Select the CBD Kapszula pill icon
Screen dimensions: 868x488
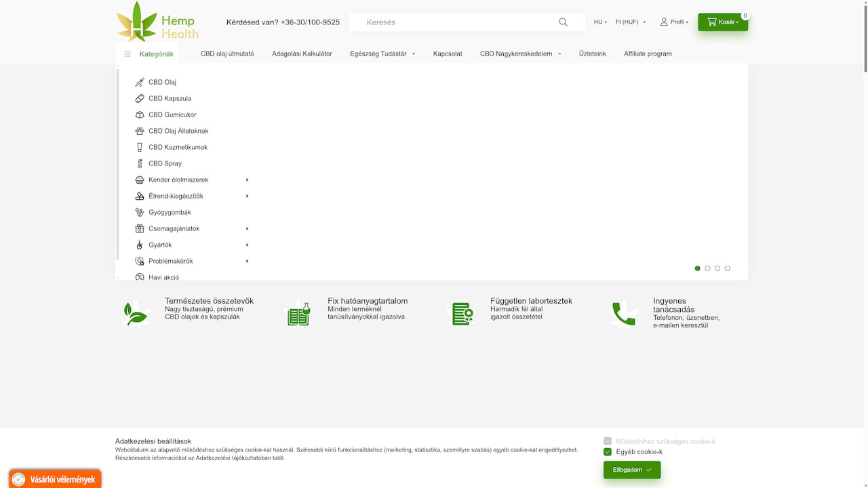coord(140,99)
